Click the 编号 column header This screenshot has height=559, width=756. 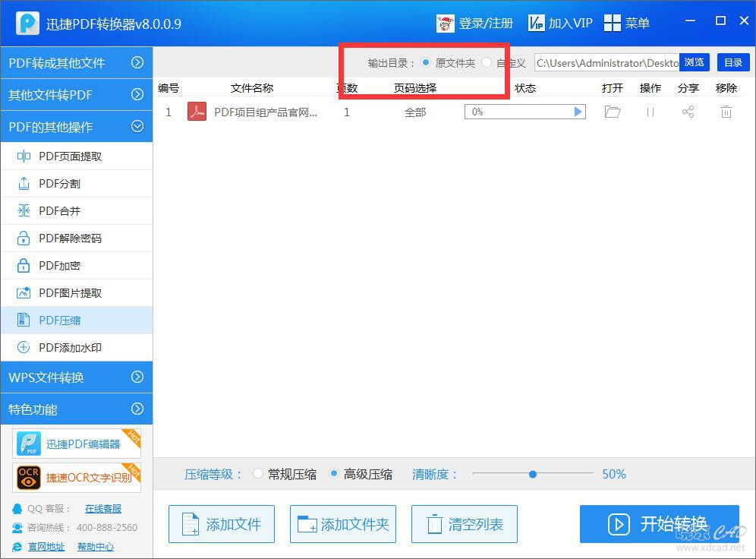[x=169, y=88]
